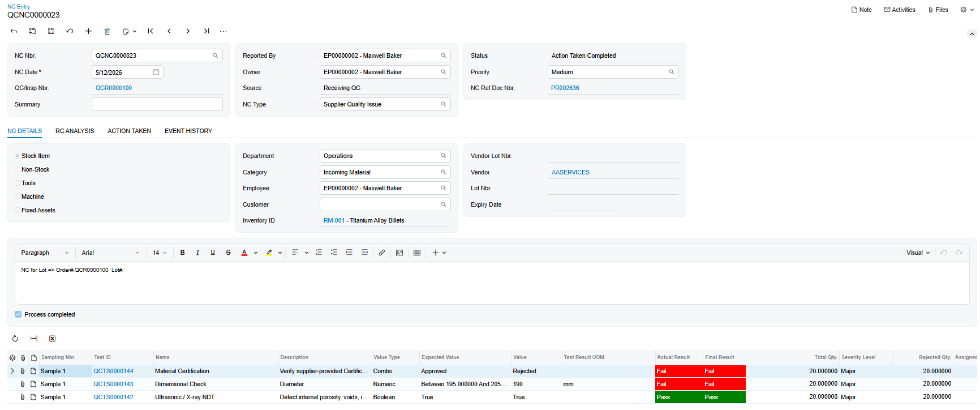Image resolution: width=980 pixels, height=410 pixels.
Task: Refresh the test results grid
Action: coord(15,339)
